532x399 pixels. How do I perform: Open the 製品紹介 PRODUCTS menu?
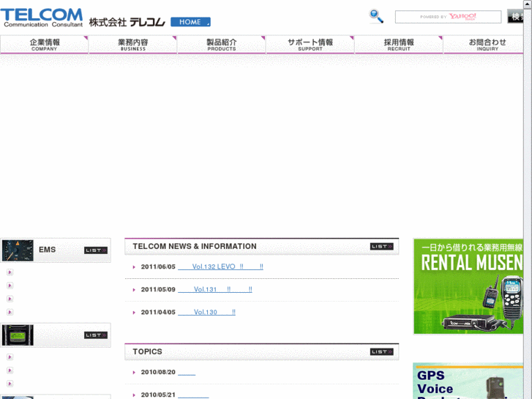[x=222, y=45]
